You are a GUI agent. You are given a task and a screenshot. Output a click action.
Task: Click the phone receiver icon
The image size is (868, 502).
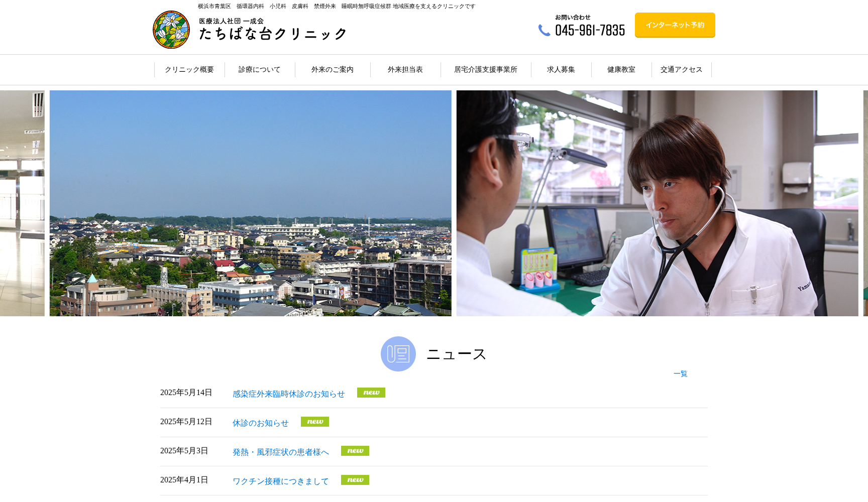point(545,31)
